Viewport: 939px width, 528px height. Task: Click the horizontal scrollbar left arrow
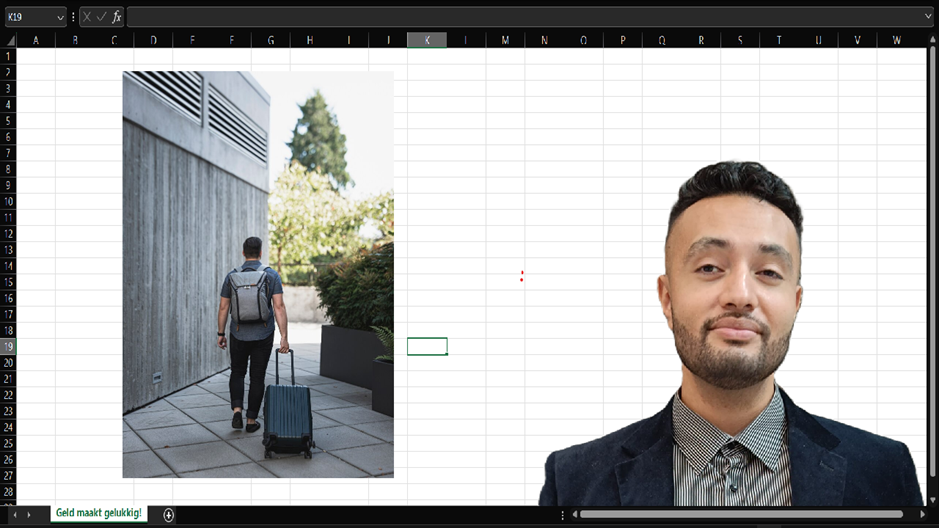point(574,515)
